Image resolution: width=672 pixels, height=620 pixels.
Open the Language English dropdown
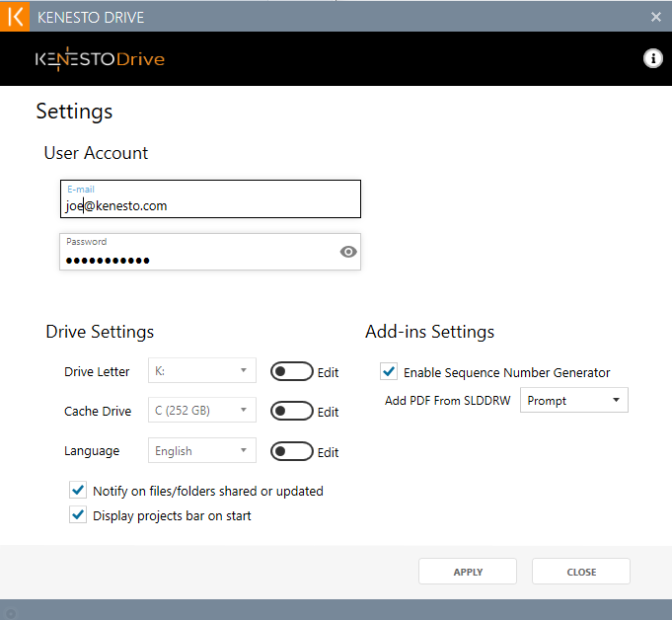tap(202, 450)
